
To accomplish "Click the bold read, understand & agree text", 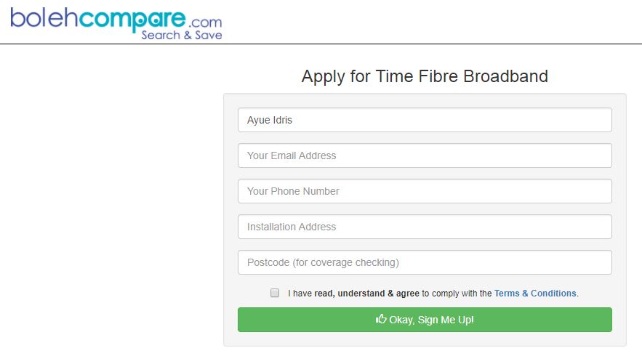I will pos(367,294).
